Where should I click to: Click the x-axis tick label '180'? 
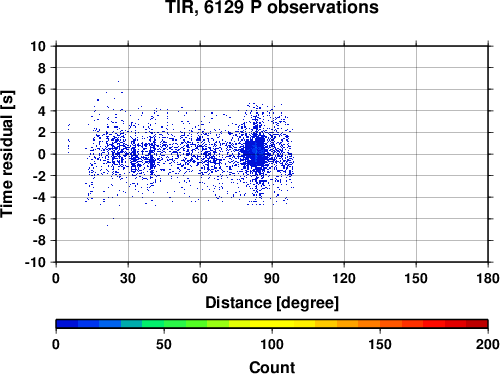[x=488, y=278]
